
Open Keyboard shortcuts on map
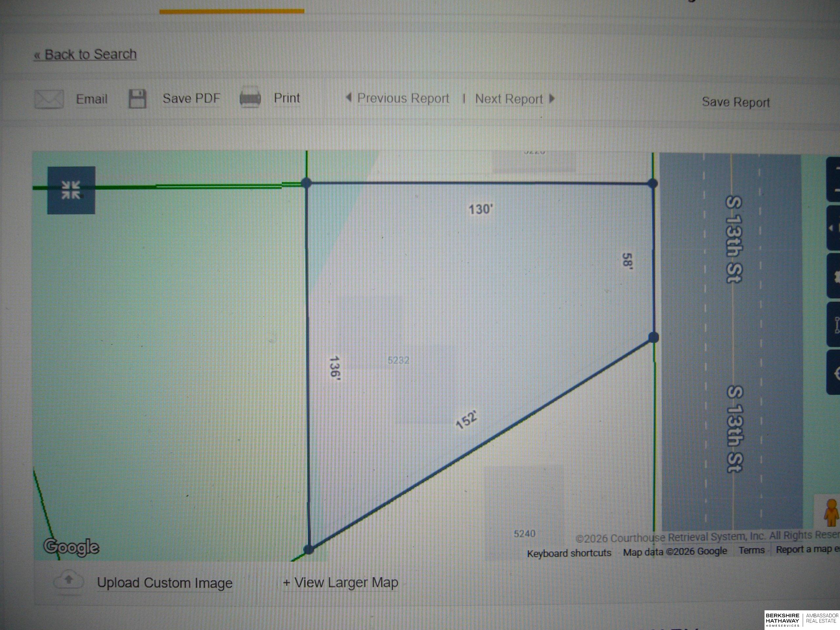pos(569,553)
